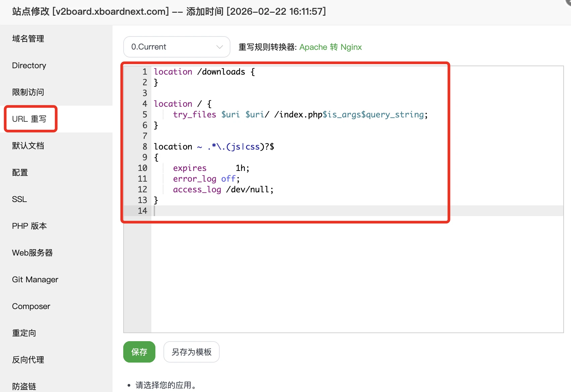Go to 反向代理 tab
This screenshot has width=571, height=392.
click(28, 360)
